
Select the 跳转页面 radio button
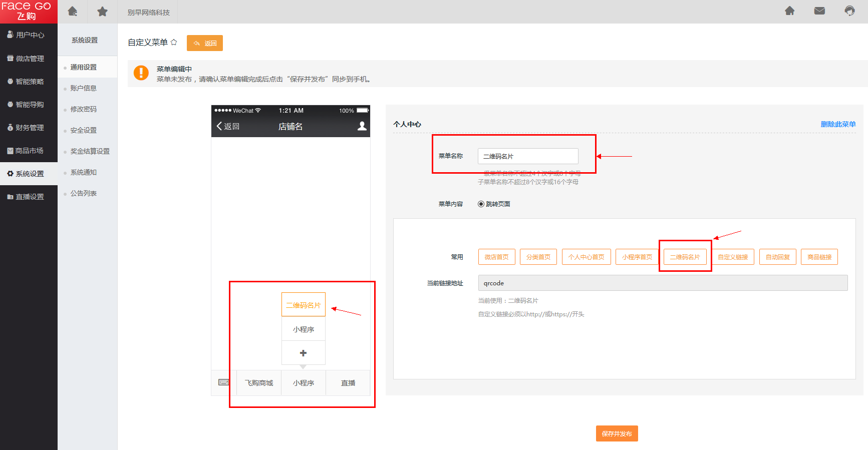tap(481, 204)
